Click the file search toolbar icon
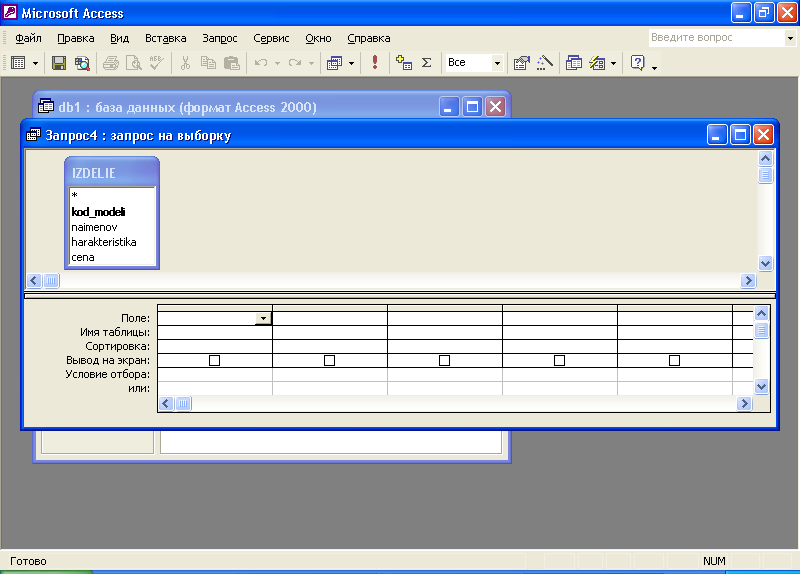800x574 pixels. click(82, 63)
